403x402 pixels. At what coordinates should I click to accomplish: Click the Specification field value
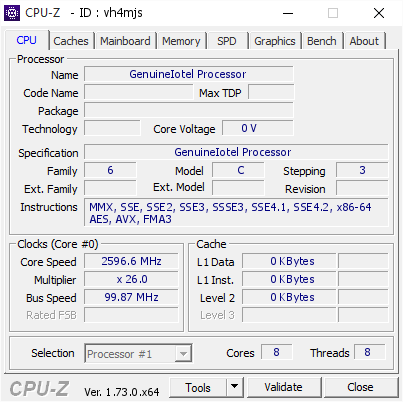pos(236,152)
